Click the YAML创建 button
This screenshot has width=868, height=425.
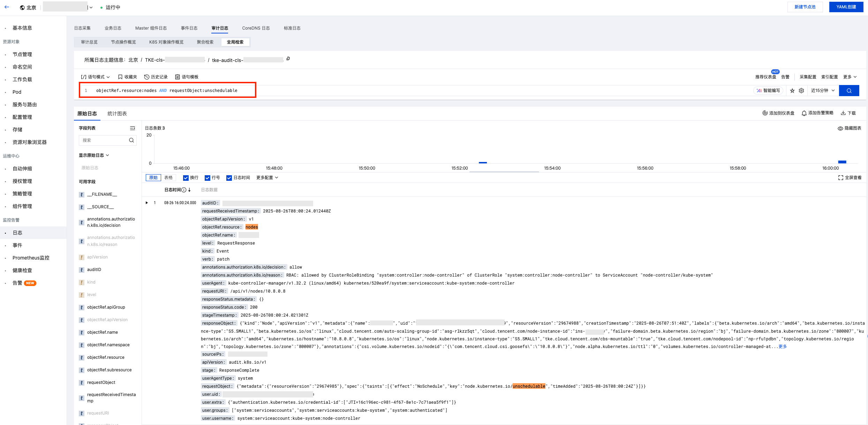click(846, 7)
